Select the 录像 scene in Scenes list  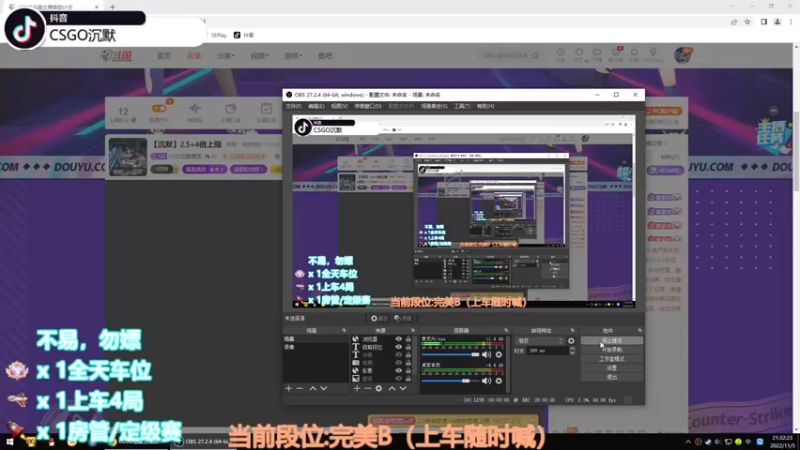point(315,347)
